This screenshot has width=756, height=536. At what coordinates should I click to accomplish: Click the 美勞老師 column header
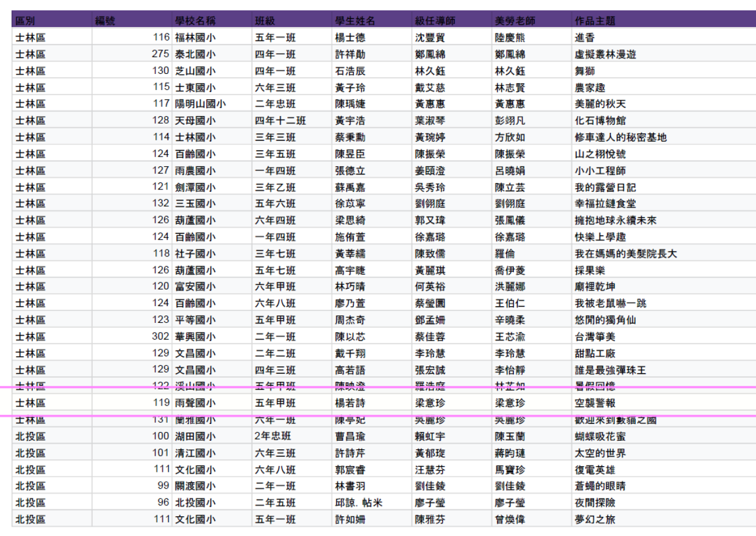click(514, 21)
